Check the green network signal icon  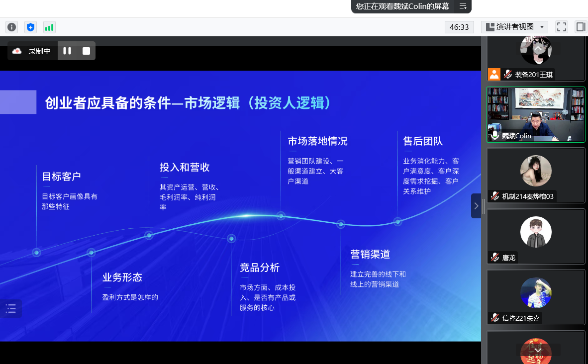[49, 27]
